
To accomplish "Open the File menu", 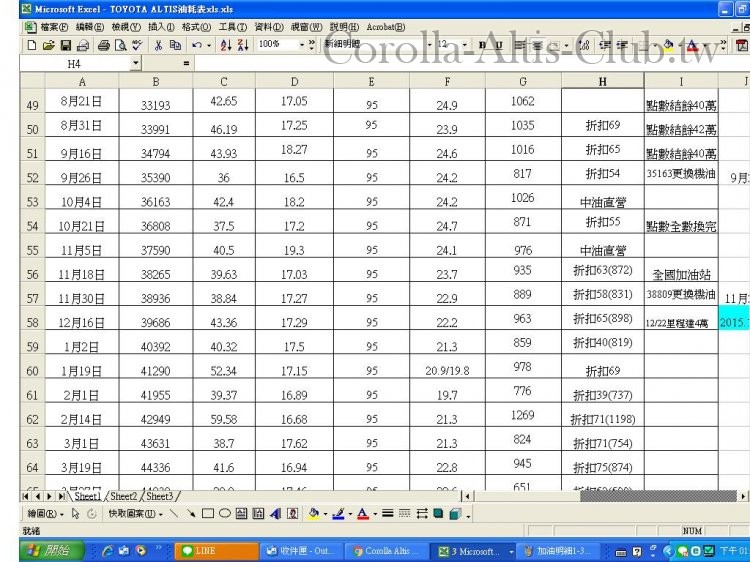I will pyautogui.click(x=54, y=27).
